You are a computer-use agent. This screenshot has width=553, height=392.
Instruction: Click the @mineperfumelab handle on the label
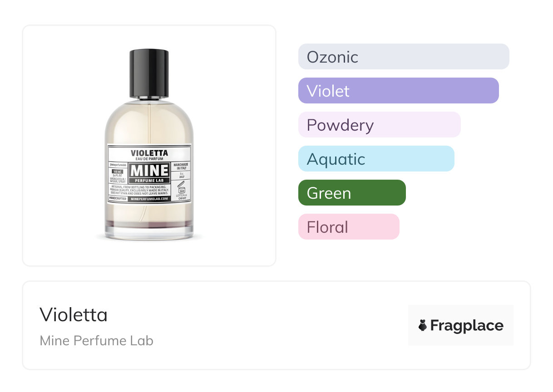pyautogui.click(x=118, y=164)
